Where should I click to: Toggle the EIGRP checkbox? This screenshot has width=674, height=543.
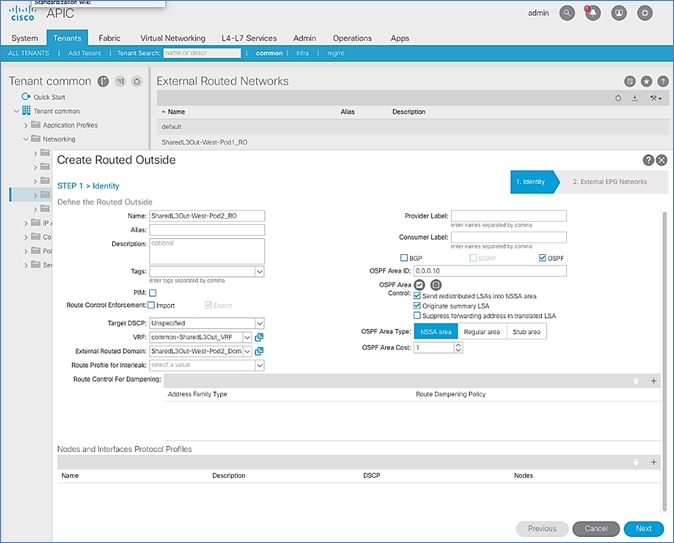tap(473, 258)
